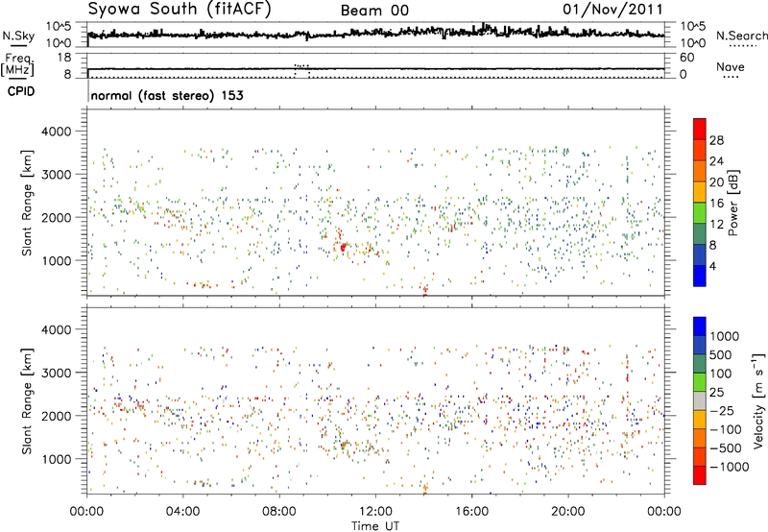Click the gray segment of Velocity colorbar

pyautogui.click(x=700, y=400)
